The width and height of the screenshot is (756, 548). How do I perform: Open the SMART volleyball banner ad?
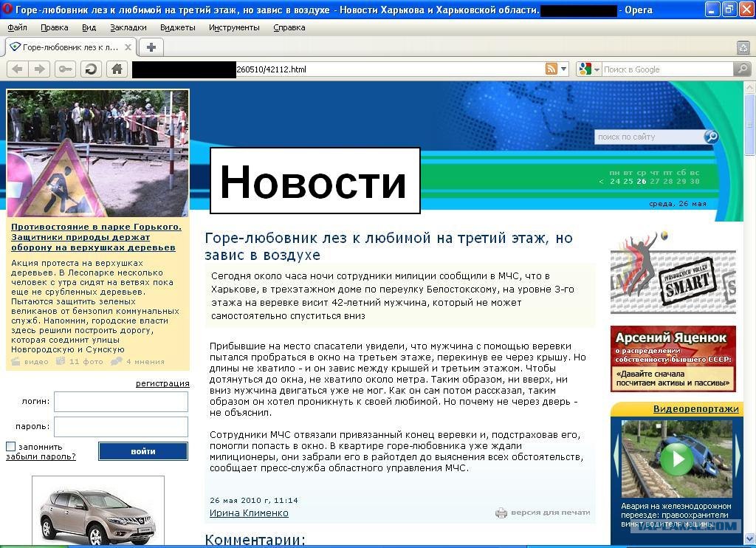point(673,273)
